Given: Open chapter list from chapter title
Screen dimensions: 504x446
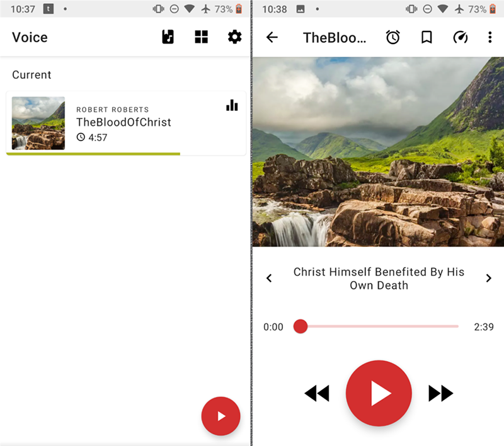Looking at the screenshot, I should coord(379,278).
